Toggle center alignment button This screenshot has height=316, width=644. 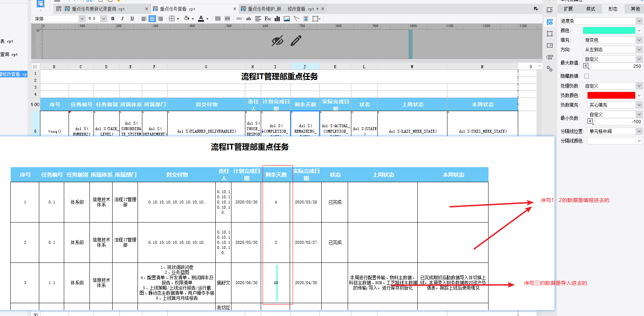click(152, 19)
